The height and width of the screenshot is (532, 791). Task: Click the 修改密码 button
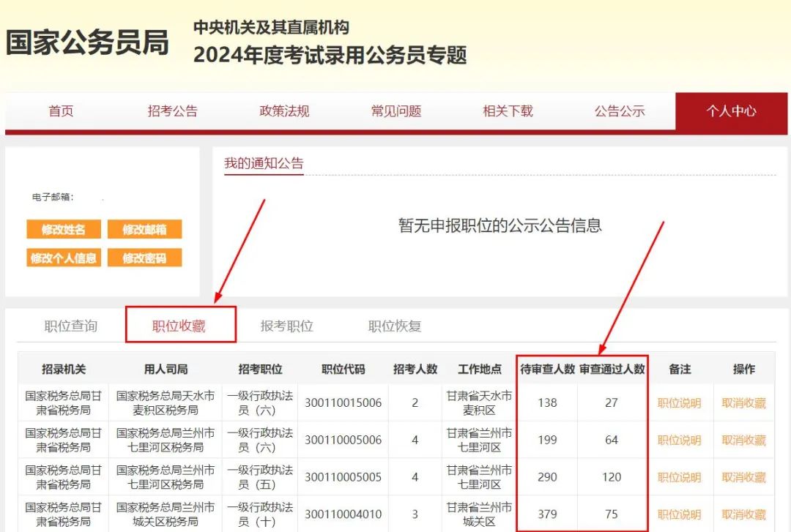pos(144,258)
